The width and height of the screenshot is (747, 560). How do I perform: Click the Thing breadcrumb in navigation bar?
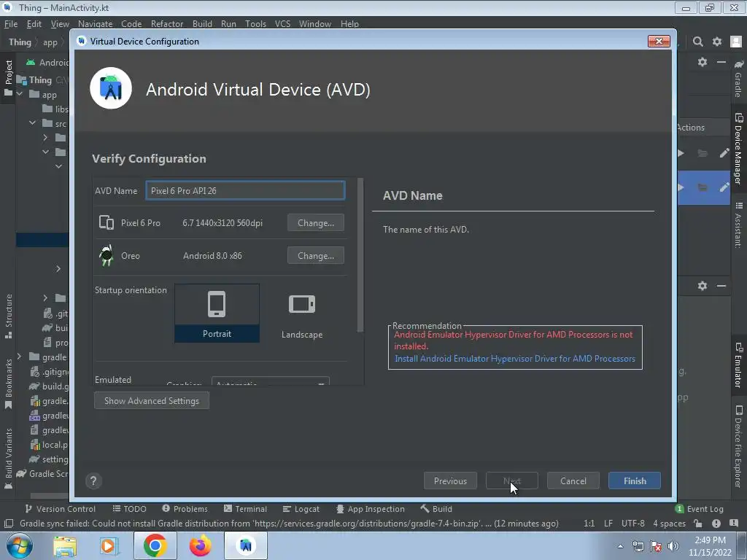pyautogui.click(x=20, y=42)
